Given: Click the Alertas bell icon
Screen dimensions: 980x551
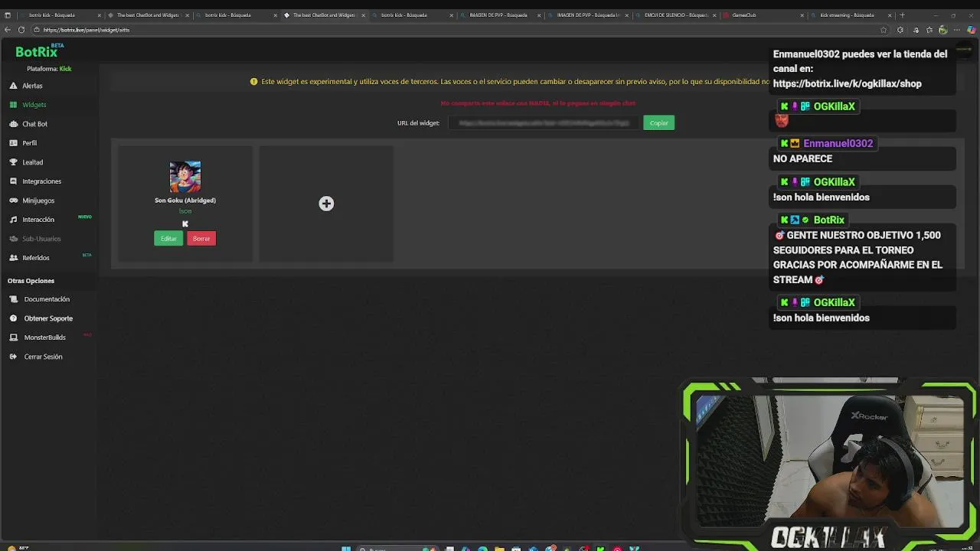Looking at the screenshot, I should click(14, 86).
